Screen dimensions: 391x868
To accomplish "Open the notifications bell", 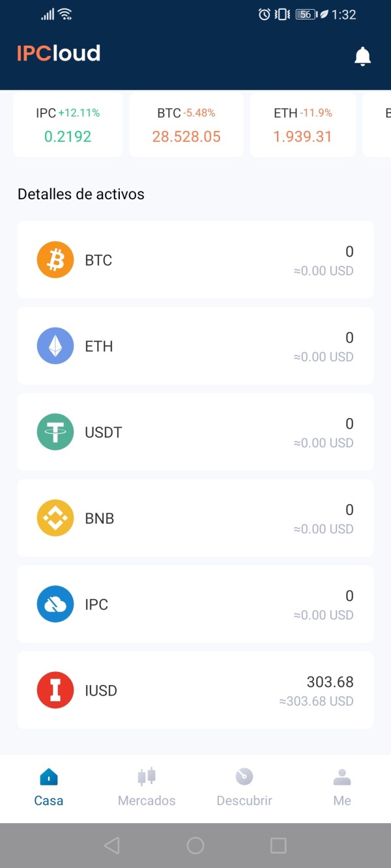I will coord(362,56).
